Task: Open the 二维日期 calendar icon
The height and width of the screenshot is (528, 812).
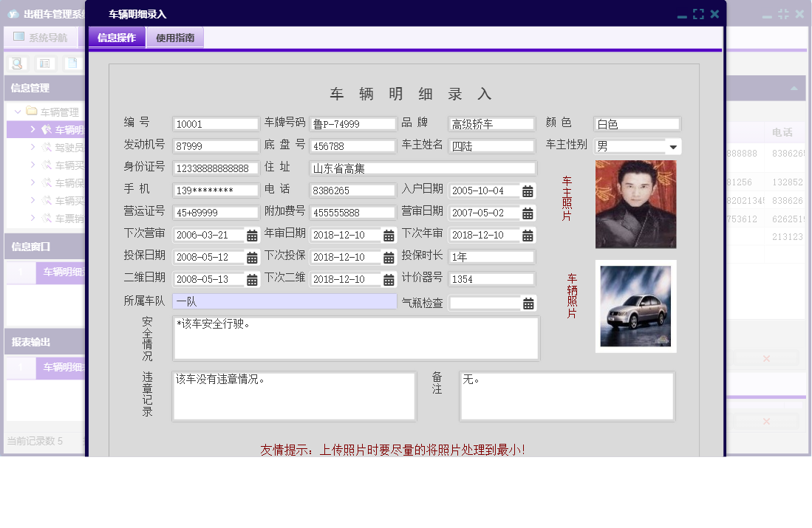Action: [253, 279]
